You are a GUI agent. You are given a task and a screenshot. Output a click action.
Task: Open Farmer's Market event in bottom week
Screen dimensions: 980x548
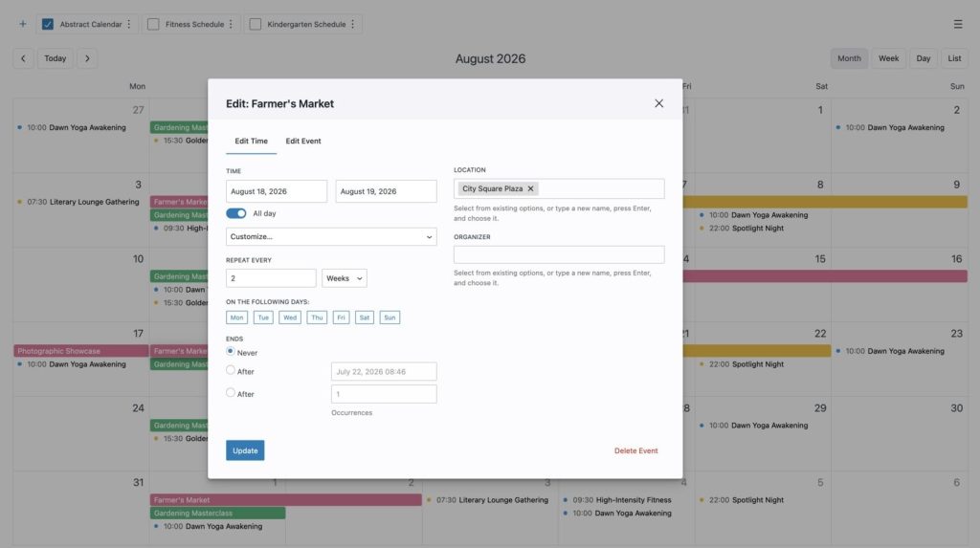[x=285, y=500]
